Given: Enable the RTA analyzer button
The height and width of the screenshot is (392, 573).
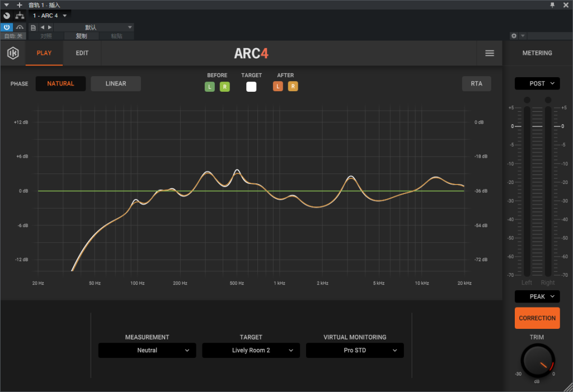Looking at the screenshot, I should click(476, 84).
